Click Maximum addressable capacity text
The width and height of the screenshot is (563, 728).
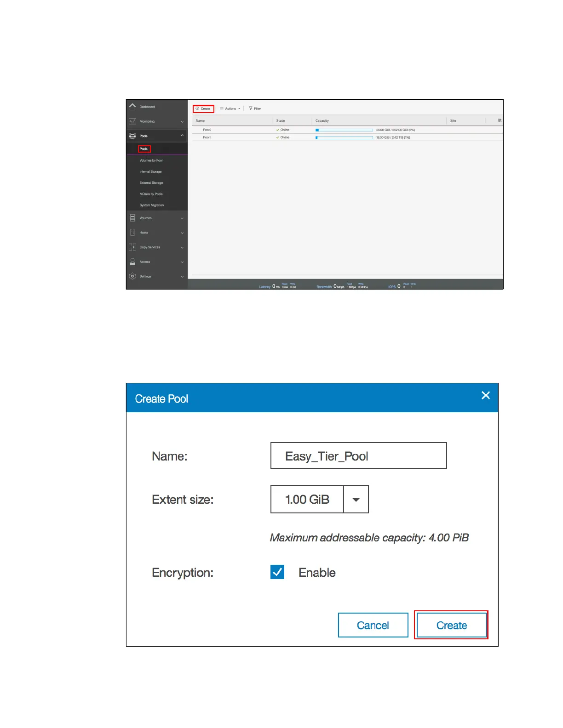pos(369,538)
